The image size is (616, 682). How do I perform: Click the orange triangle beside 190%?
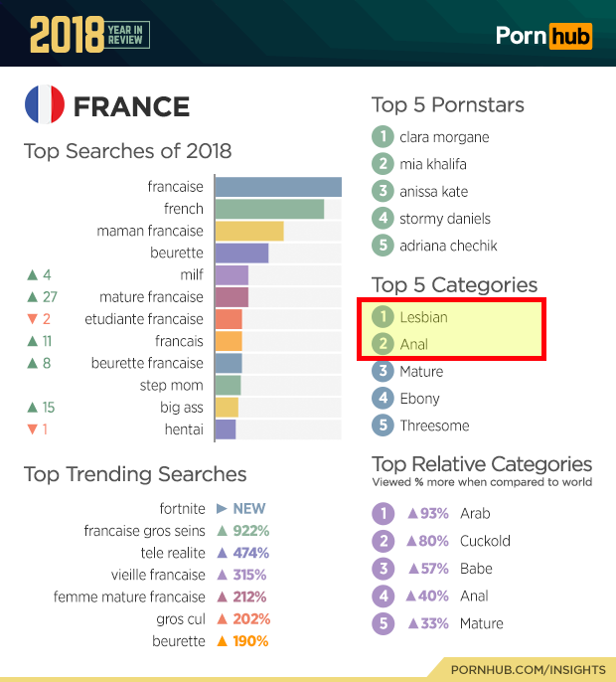point(222,641)
